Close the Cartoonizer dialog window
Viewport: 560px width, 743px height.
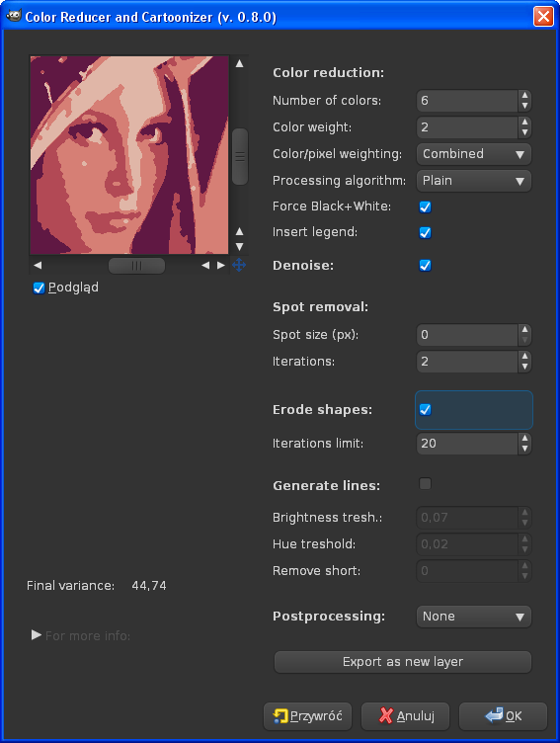543,16
